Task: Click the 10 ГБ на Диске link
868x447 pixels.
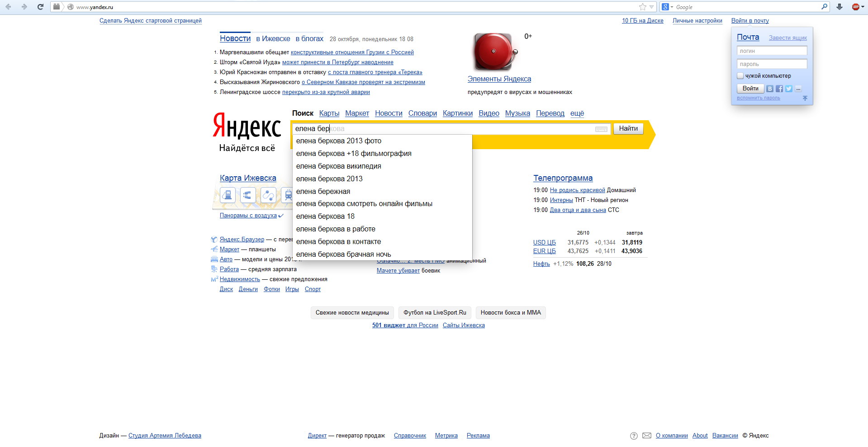Action: tap(642, 21)
